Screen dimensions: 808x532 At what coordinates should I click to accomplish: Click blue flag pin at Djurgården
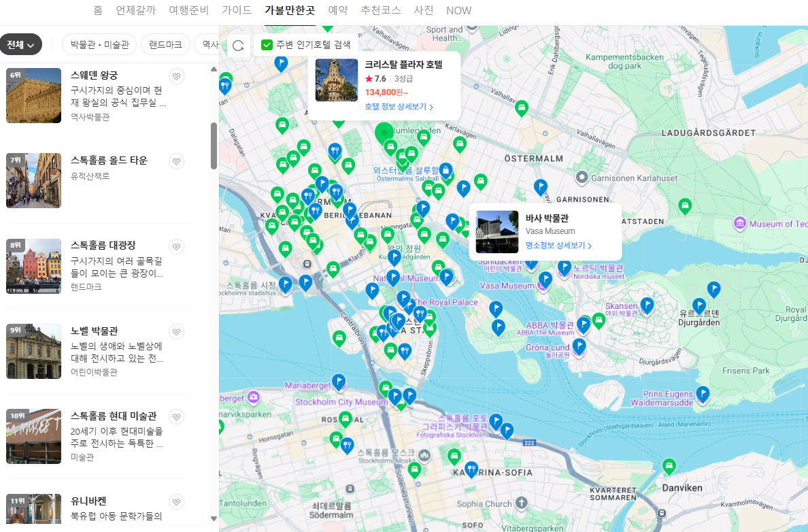pos(698,306)
